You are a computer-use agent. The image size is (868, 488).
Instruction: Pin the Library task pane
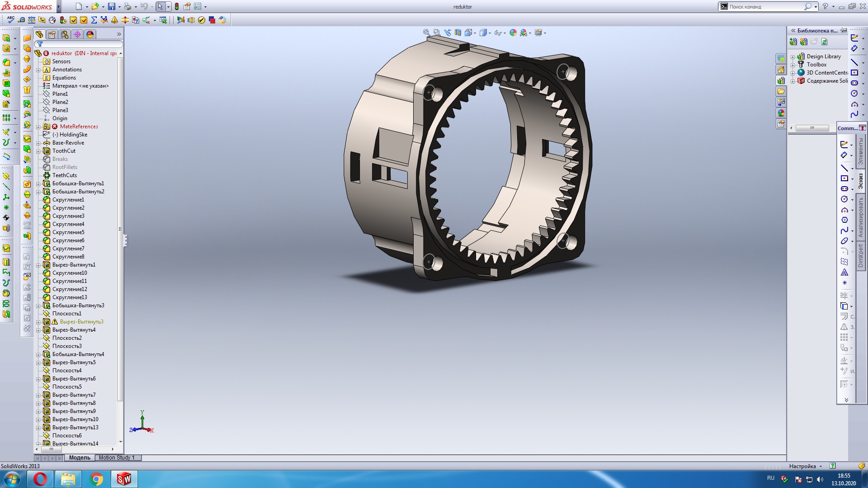tap(843, 30)
